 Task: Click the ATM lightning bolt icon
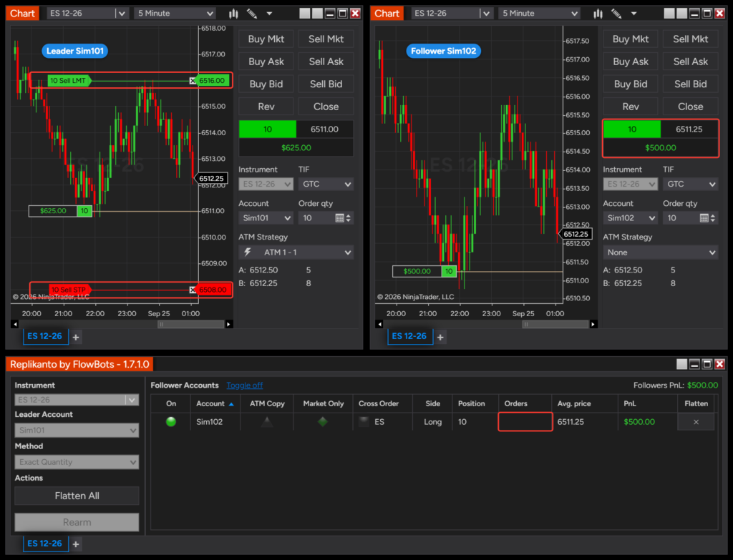[248, 252]
